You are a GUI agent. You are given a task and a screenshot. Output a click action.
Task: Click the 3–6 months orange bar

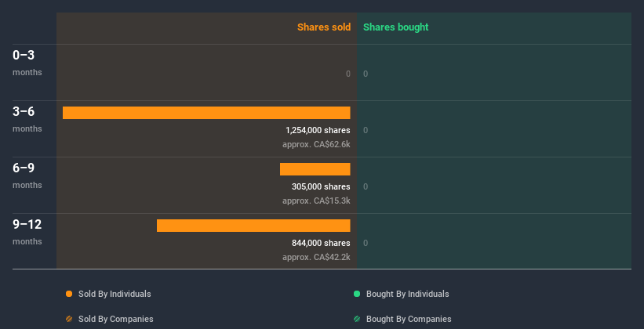coord(206,113)
